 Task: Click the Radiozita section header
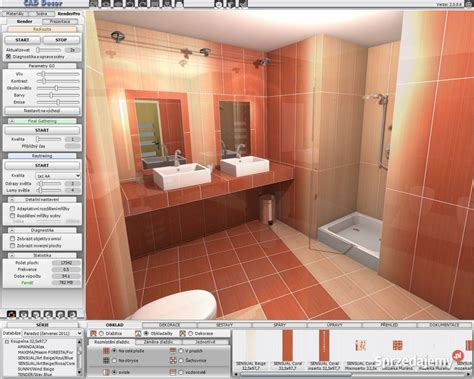(x=42, y=29)
